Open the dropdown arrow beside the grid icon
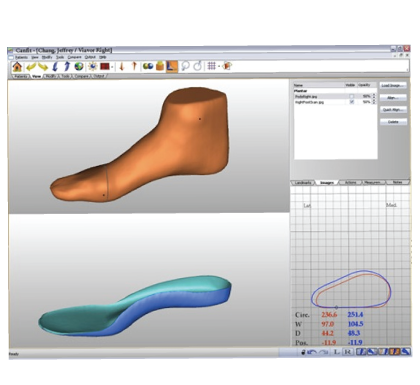The image size is (420, 385). (219, 67)
